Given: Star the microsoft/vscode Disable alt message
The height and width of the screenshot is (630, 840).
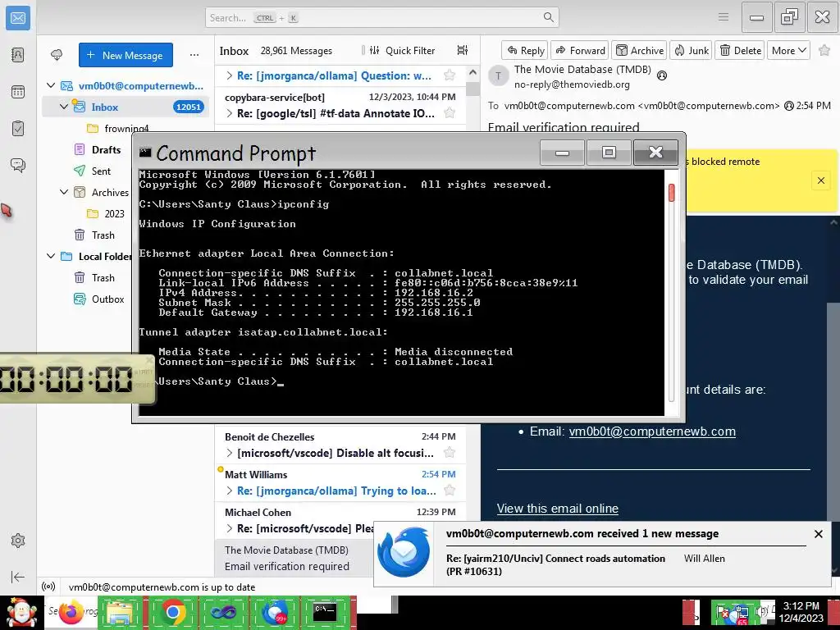Looking at the screenshot, I should coord(450,453).
